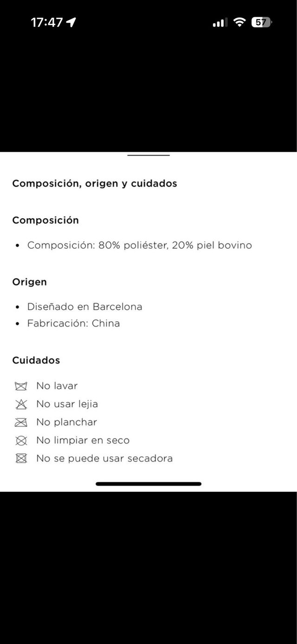Tap the do-not-wash icon

click(x=21, y=386)
